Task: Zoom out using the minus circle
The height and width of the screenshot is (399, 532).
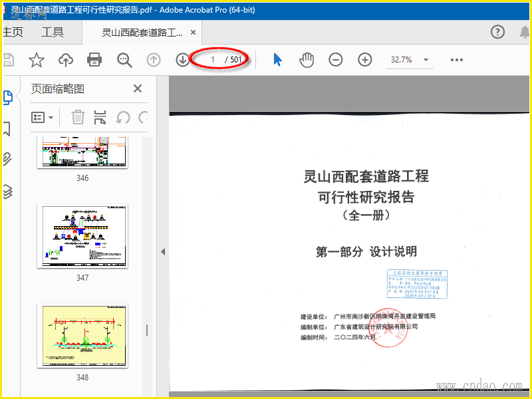Action: [336, 60]
